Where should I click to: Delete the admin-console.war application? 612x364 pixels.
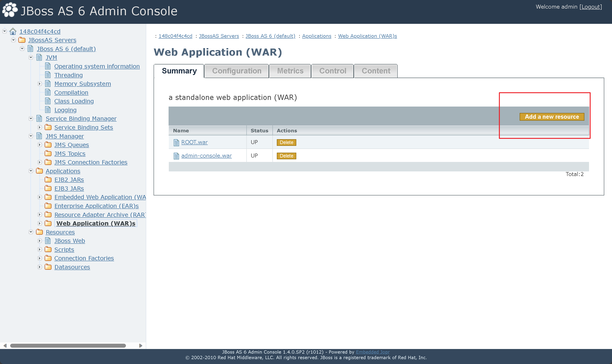click(286, 156)
